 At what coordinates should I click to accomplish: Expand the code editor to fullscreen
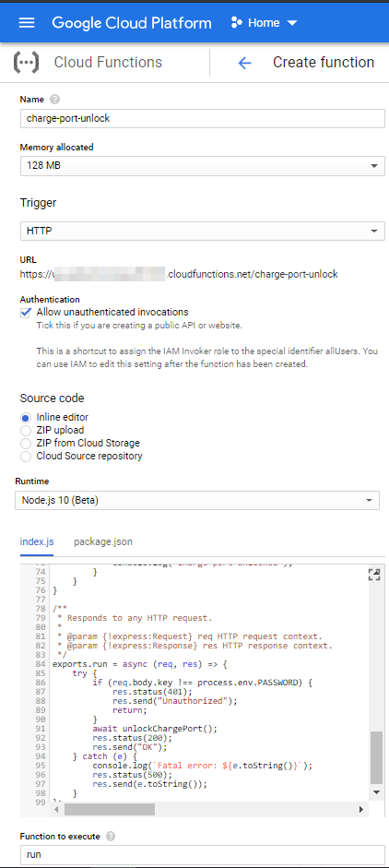pyautogui.click(x=374, y=574)
